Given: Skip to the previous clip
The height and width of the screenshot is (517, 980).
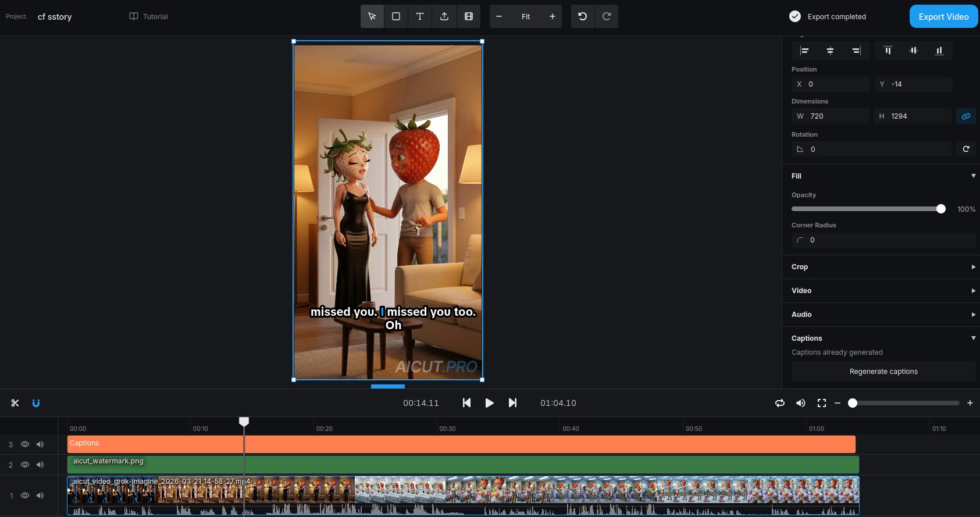Looking at the screenshot, I should pyautogui.click(x=466, y=403).
